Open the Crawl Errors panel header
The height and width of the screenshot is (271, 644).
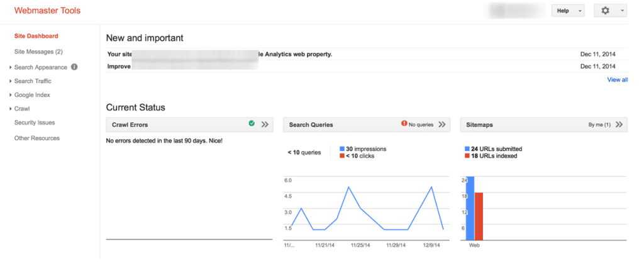(x=189, y=124)
